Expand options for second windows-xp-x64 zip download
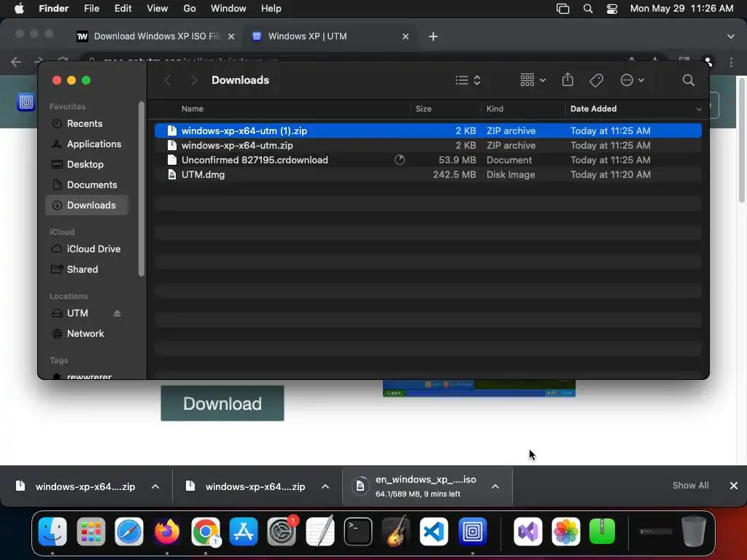The height and width of the screenshot is (560, 747). coord(325,486)
